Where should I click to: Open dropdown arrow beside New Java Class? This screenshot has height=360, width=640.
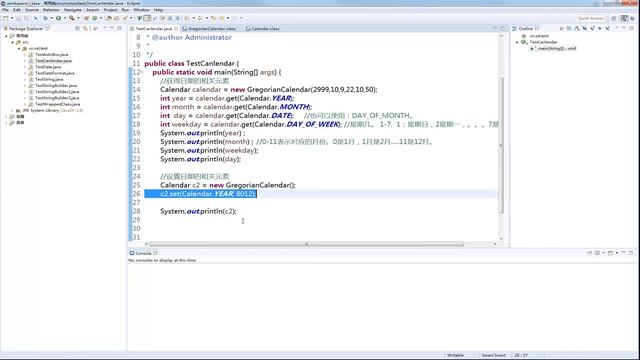[x=101, y=18]
